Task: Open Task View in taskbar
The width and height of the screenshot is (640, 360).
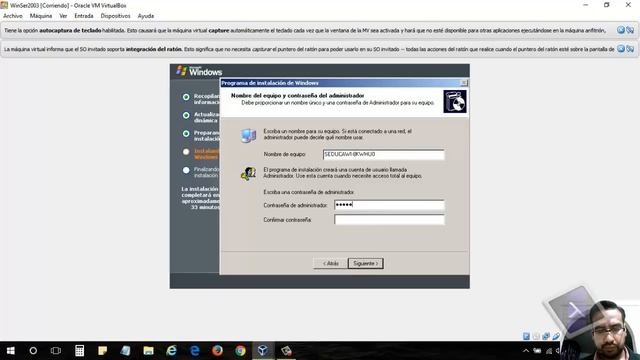Action: tap(56, 351)
